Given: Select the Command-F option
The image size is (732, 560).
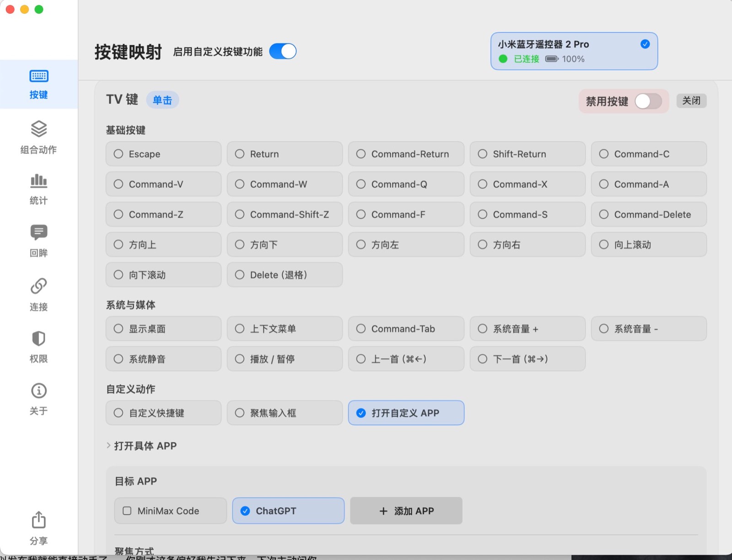Looking at the screenshot, I should (406, 214).
